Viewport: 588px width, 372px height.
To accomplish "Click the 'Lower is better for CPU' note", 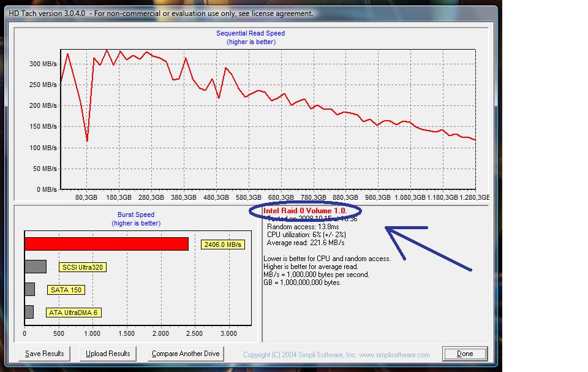I will [327, 259].
